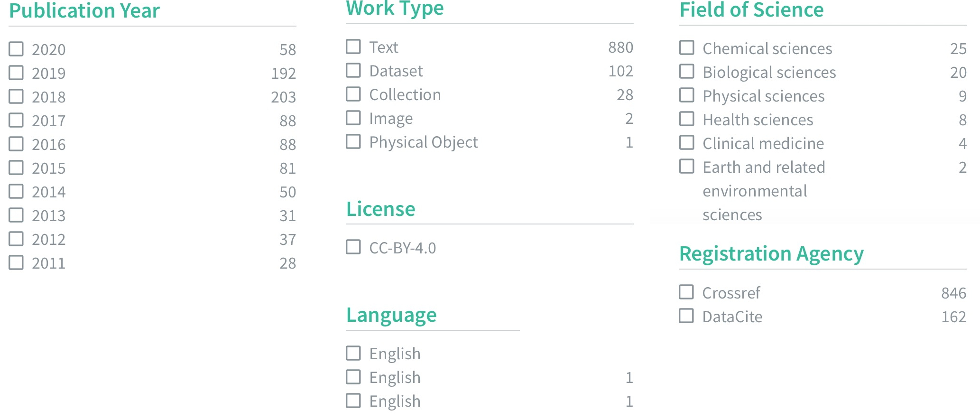980x420 pixels.
Task: Filter by Biological sciences field
Action: [x=687, y=72]
